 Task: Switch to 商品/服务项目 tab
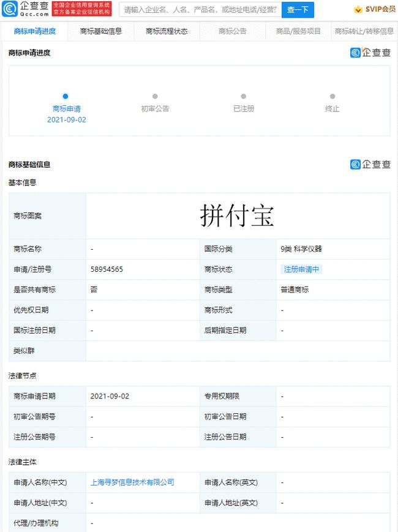point(298,31)
